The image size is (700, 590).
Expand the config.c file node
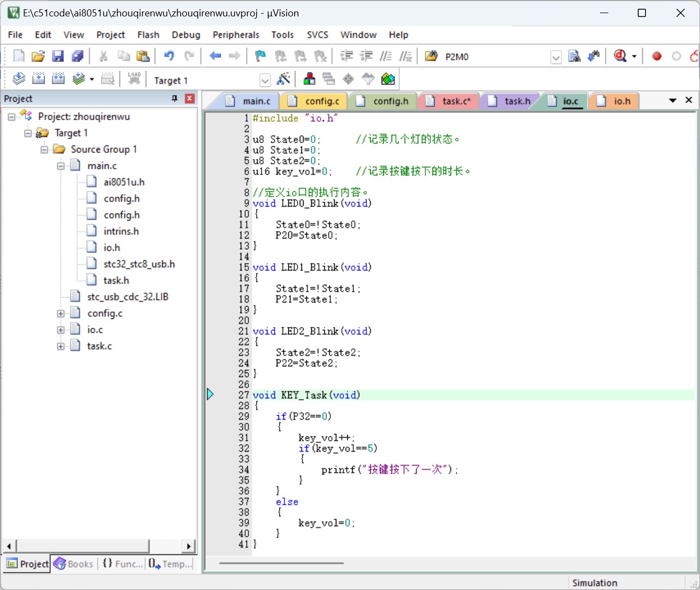tap(61, 314)
